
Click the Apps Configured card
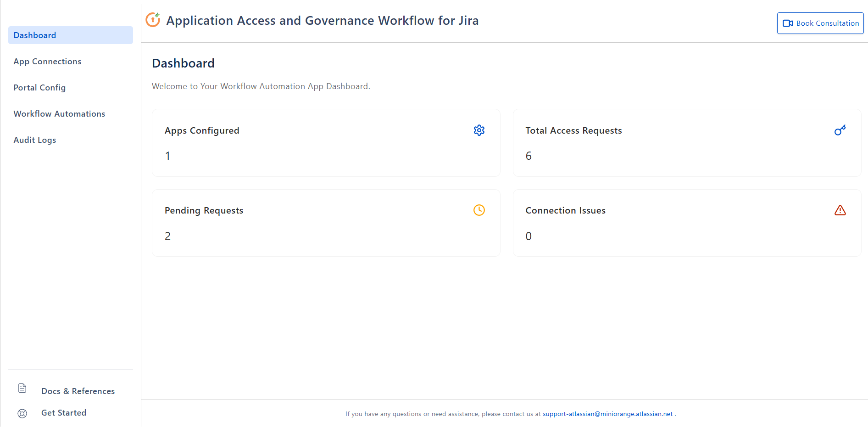coord(326,143)
